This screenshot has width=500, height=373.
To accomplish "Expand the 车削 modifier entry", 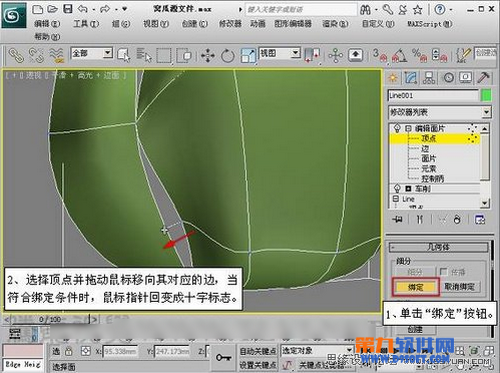I will click(408, 189).
